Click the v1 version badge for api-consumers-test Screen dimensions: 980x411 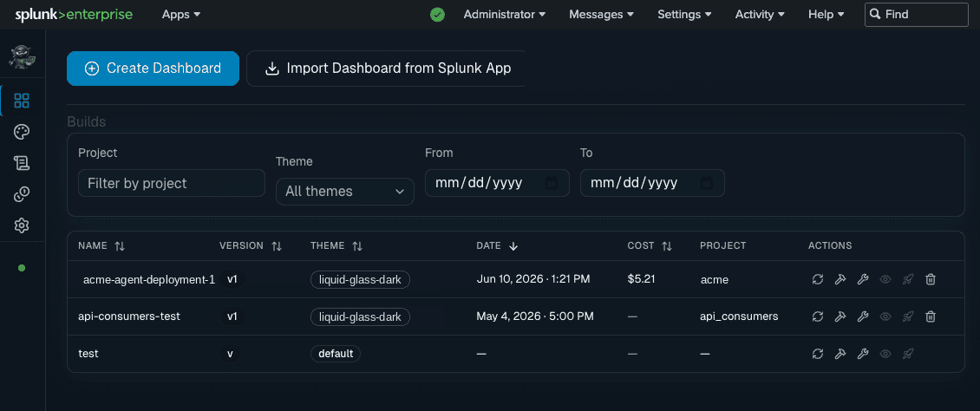[232, 316]
